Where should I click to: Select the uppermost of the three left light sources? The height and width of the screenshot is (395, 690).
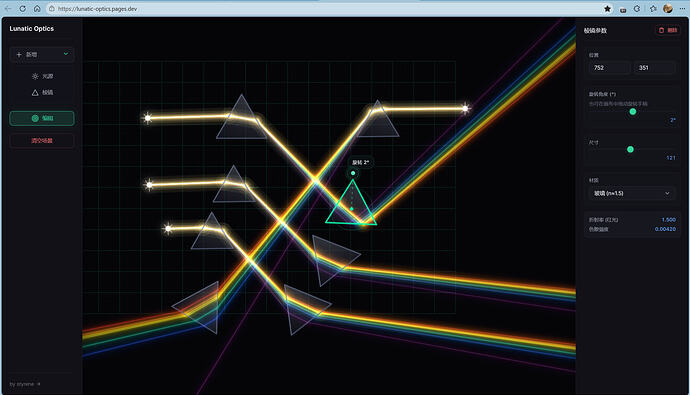[x=147, y=118]
